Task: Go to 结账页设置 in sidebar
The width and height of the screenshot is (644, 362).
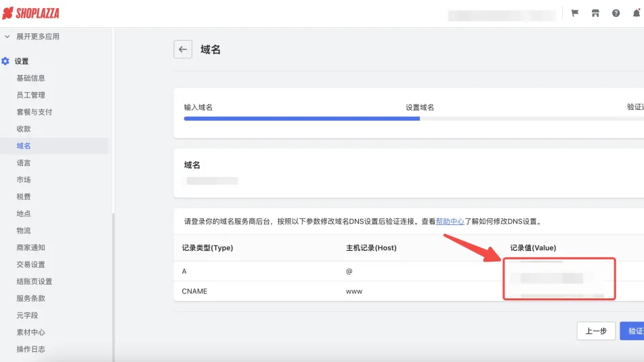Action: [34, 281]
